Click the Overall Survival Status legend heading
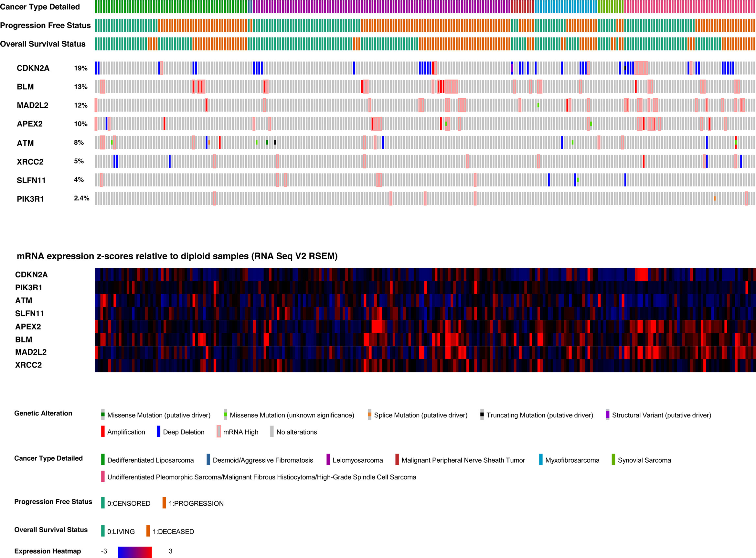The width and height of the screenshot is (756, 558). [51, 530]
